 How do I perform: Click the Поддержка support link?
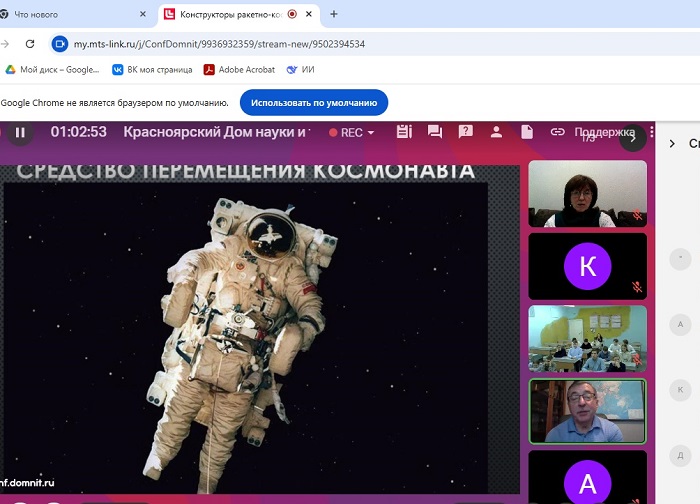point(603,132)
